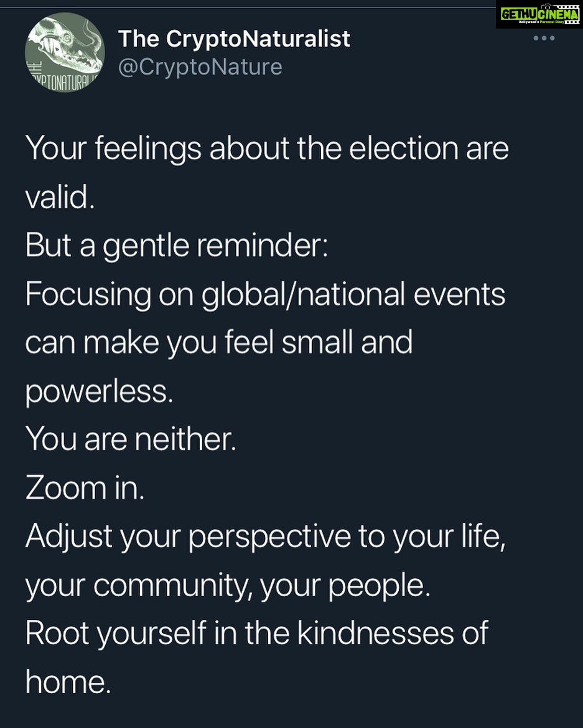The height and width of the screenshot is (728, 583).
Task: Click the GethuCinema logo watermark
Action: point(538,15)
